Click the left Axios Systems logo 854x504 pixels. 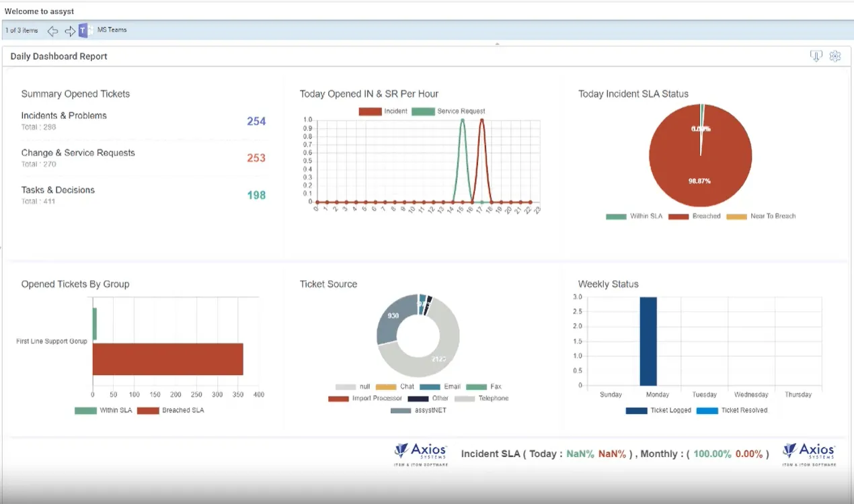tap(421, 454)
